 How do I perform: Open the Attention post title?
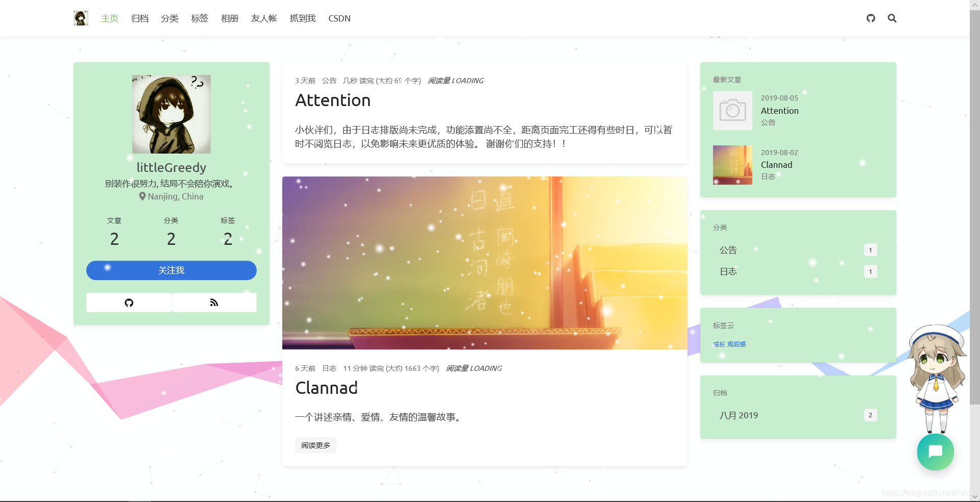[333, 100]
